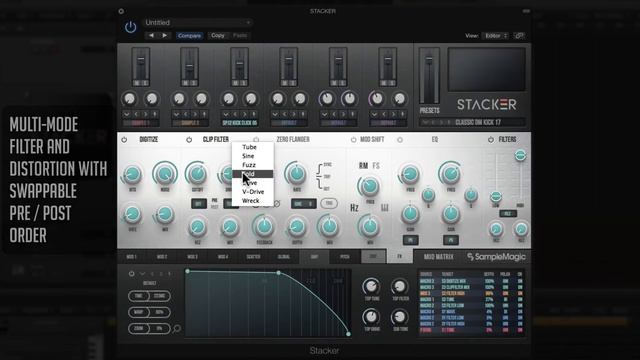Image resolution: width=640 pixels, height=360 pixels.
Task: Click the pin icon on first channel
Action: pyautogui.click(x=155, y=114)
